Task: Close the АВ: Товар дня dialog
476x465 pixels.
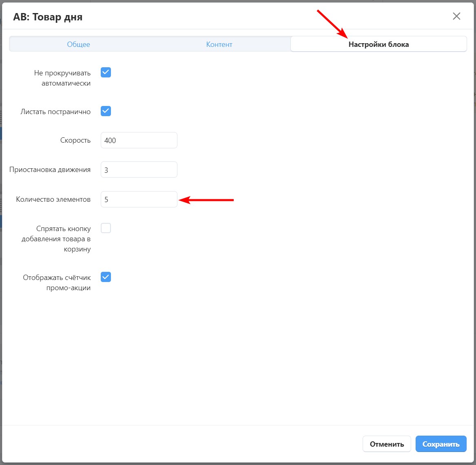Action: tap(456, 16)
